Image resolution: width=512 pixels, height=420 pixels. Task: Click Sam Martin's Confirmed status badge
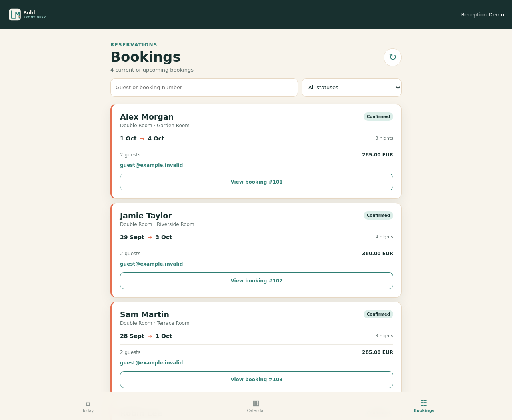(x=378, y=314)
